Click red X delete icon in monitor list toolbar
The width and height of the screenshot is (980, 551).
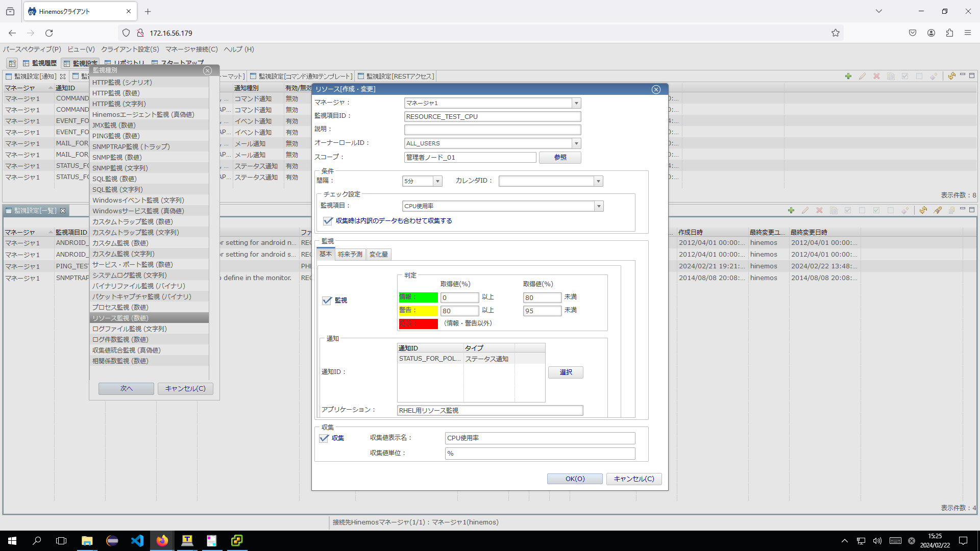820,210
